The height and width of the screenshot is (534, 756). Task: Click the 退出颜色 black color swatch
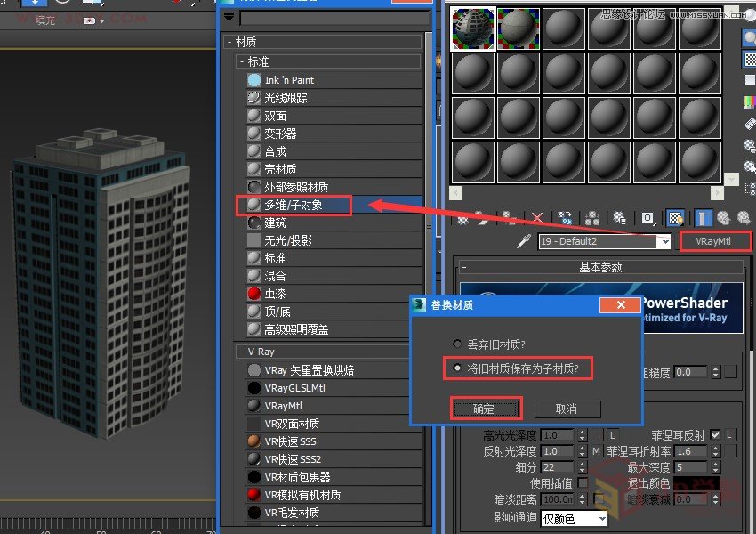point(696,483)
